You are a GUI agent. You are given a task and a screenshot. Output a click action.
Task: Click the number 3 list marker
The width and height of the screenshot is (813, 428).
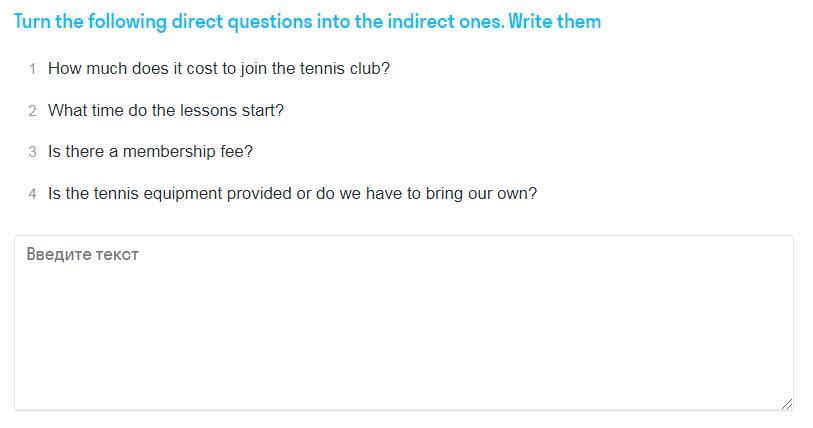tap(33, 152)
